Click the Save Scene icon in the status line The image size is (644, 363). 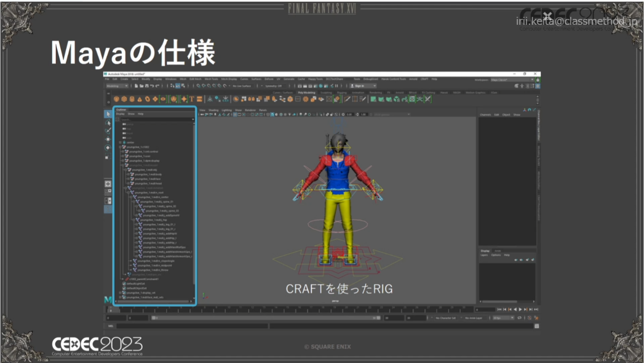tap(146, 86)
